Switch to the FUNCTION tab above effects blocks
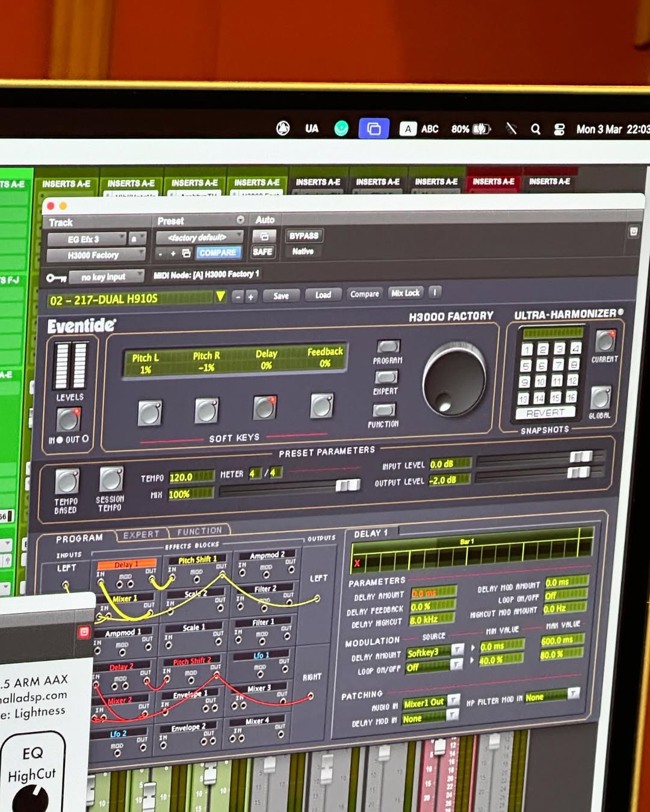 (x=199, y=531)
